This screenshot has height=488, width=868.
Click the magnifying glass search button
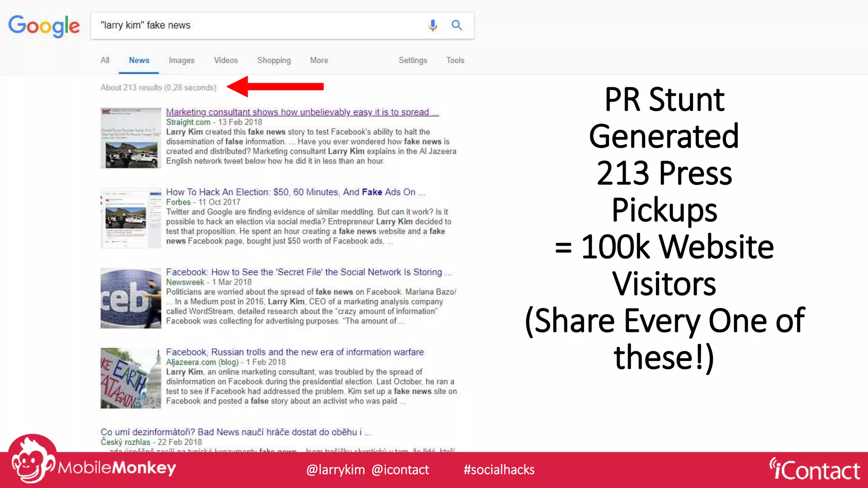pyautogui.click(x=456, y=25)
